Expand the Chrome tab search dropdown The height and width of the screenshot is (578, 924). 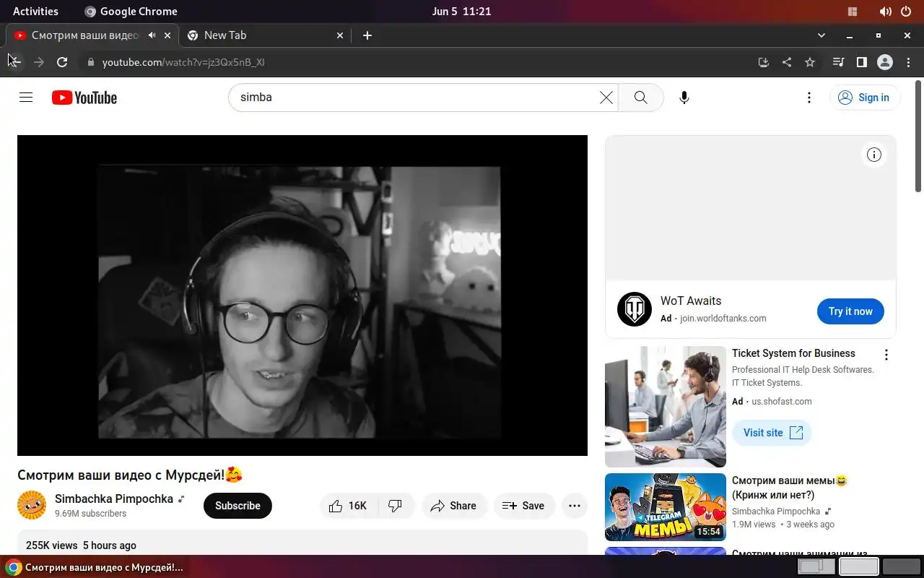tap(821, 35)
